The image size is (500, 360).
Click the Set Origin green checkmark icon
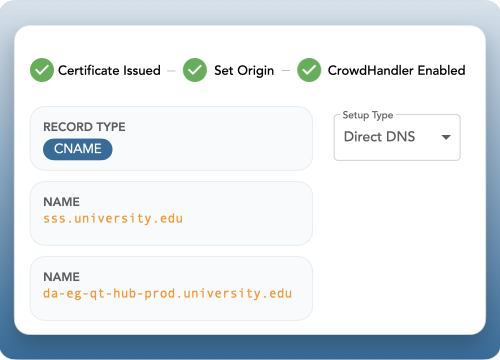pyautogui.click(x=195, y=70)
